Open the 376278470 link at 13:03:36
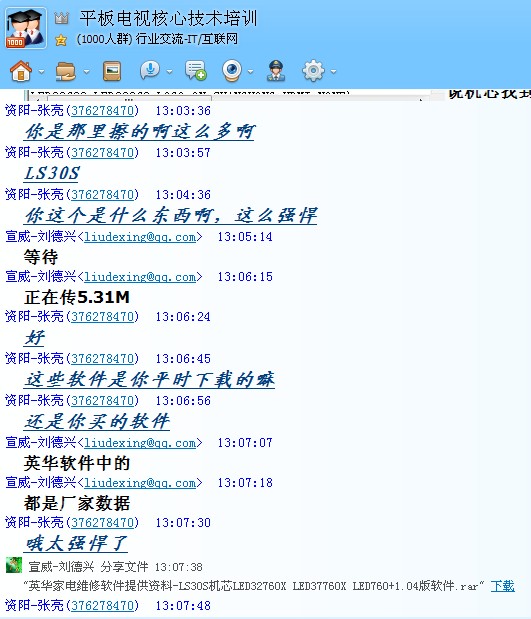 coord(103,111)
